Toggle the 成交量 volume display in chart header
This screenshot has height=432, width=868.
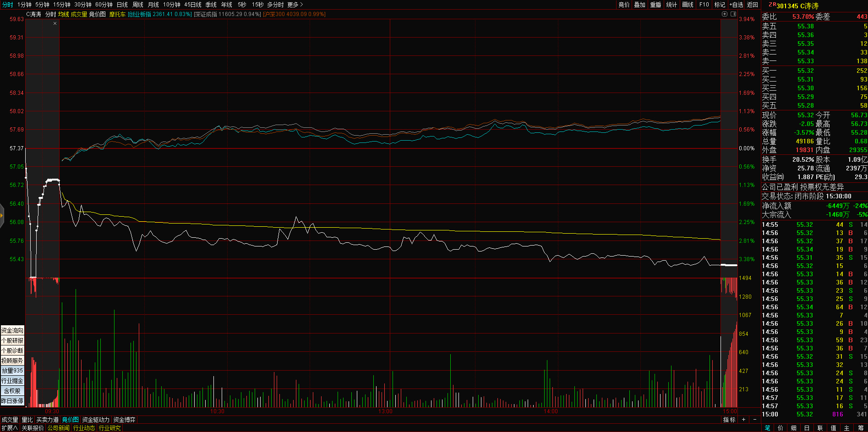[79, 14]
